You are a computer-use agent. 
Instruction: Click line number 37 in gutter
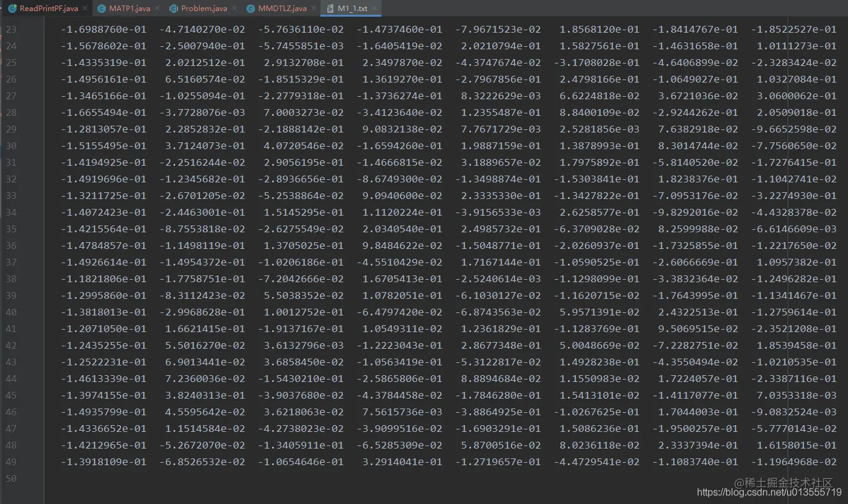click(x=11, y=262)
